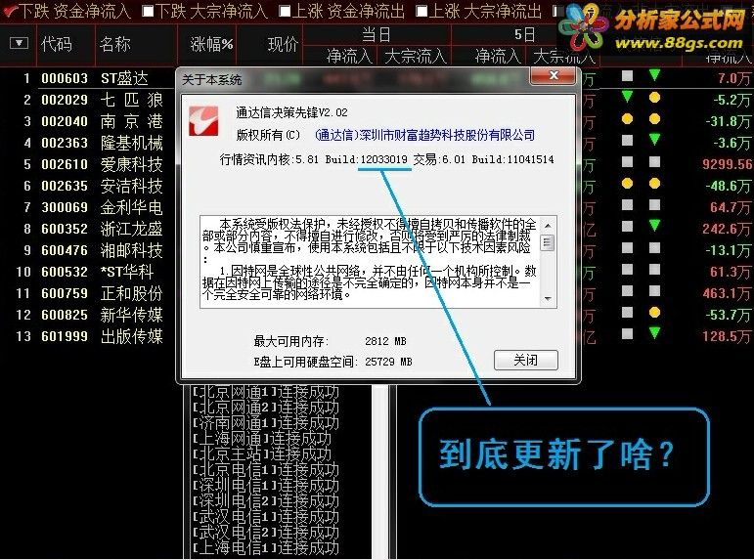
Task: Click the license text scrollbar up arrow
Action: [x=548, y=225]
